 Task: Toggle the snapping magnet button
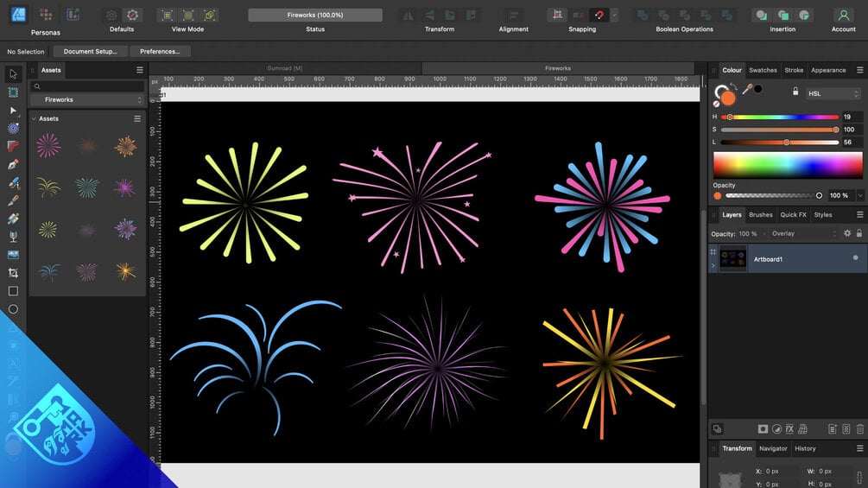[x=599, y=15]
